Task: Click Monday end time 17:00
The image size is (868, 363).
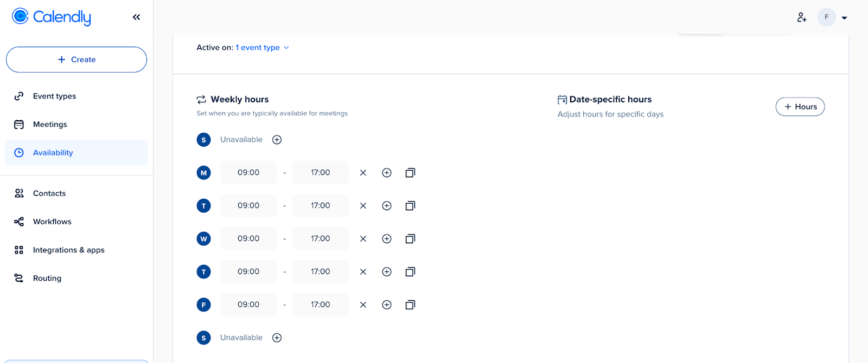Action: (321, 173)
